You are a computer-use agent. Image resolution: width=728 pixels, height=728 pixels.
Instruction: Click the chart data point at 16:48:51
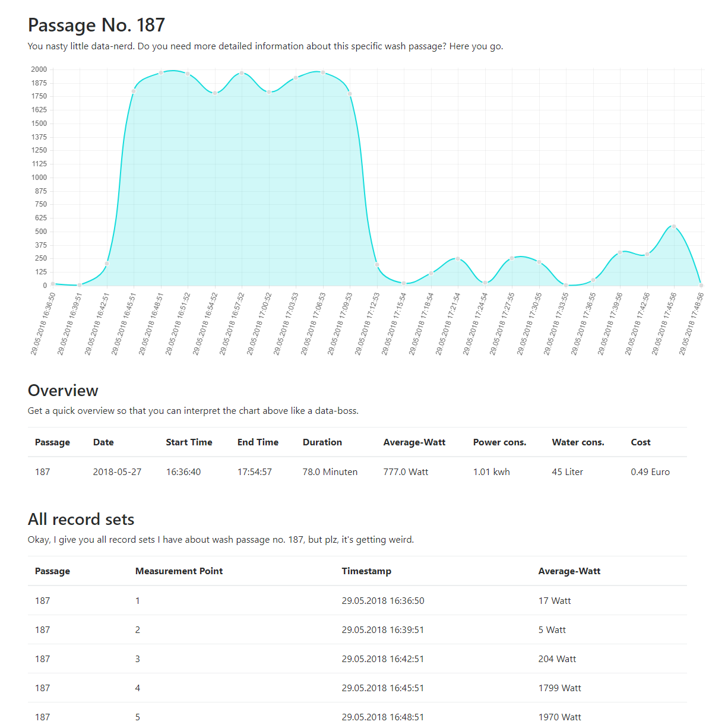(161, 73)
